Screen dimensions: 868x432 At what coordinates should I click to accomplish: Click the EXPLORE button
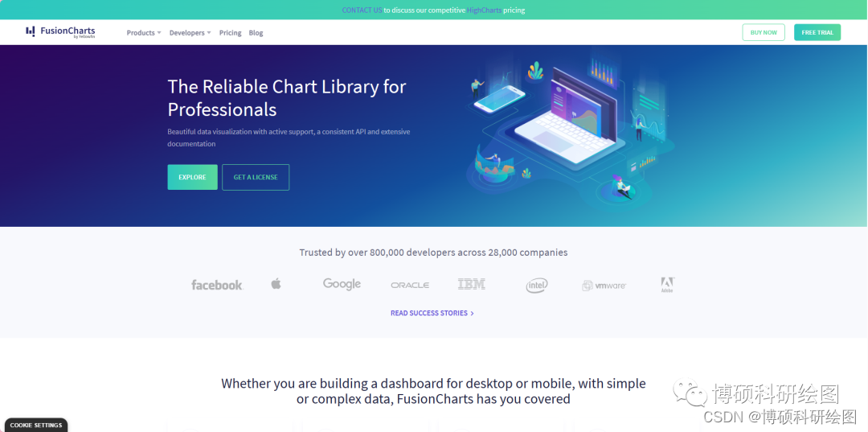pyautogui.click(x=192, y=177)
